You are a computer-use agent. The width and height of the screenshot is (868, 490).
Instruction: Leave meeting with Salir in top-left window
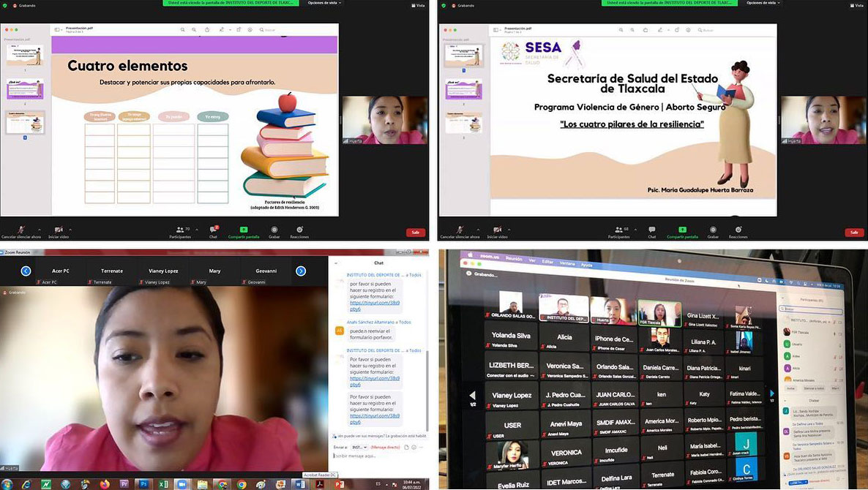(x=416, y=233)
